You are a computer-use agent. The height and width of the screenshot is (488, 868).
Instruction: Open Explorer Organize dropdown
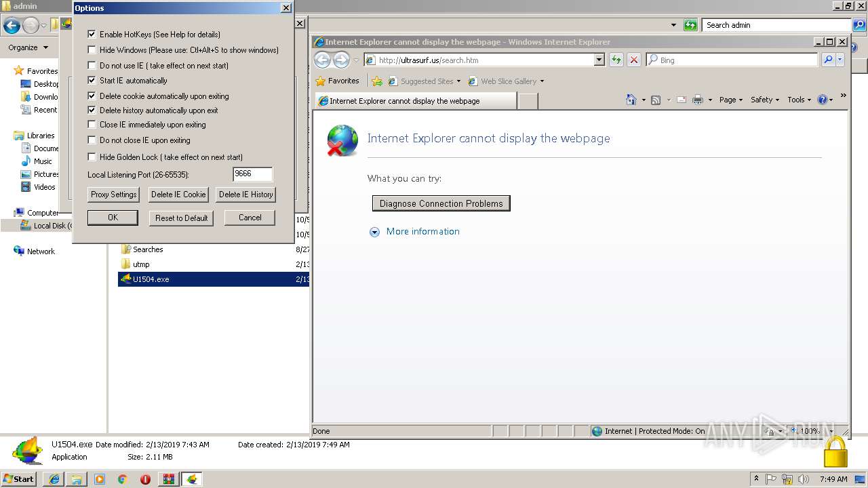pos(28,47)
